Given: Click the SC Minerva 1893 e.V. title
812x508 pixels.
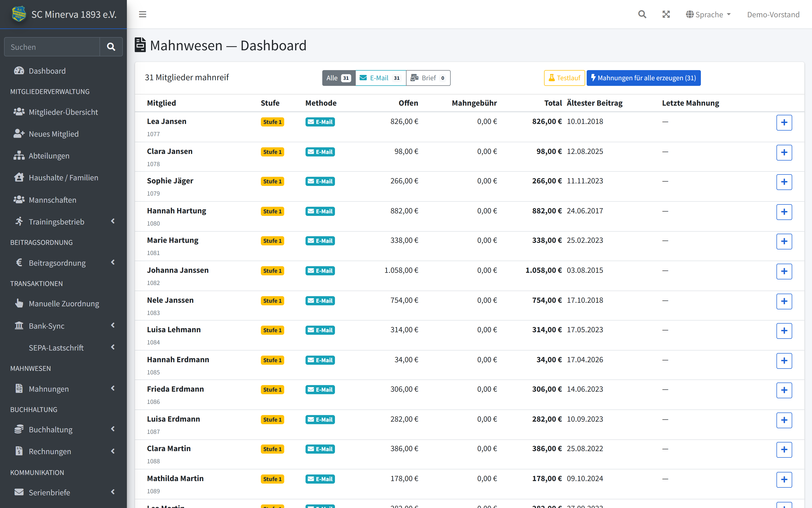Looking at the screenshot, I should 74,14.
